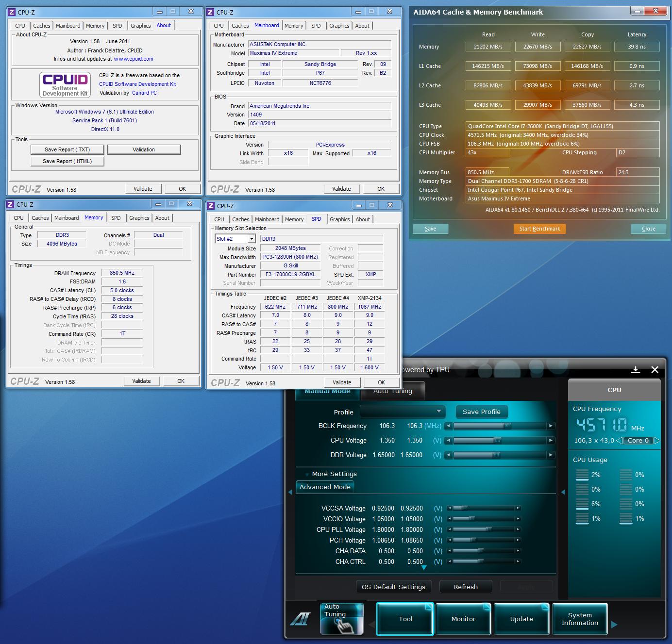Click the AI Suite logo icon
The width and height of the screenshot is (672, 644).
[300, 619]
